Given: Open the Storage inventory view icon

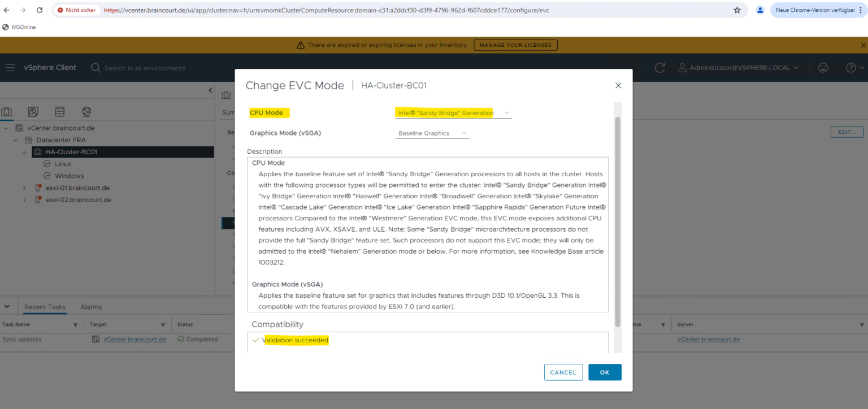Looking at the screenshot, I should click(59, 111).
